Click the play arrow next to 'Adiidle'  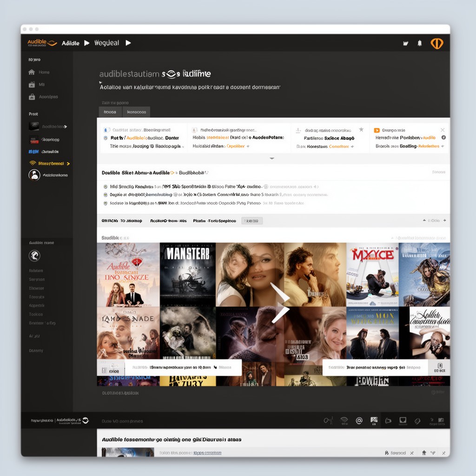click(87, 43)
